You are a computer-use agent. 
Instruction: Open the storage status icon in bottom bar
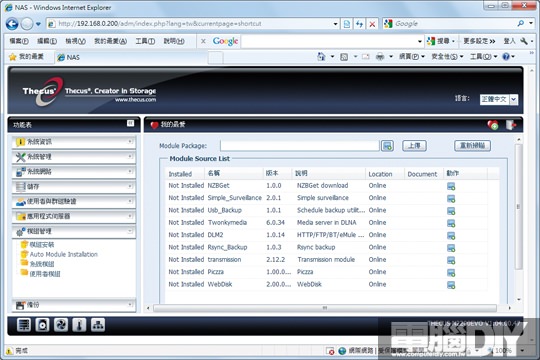24,325
